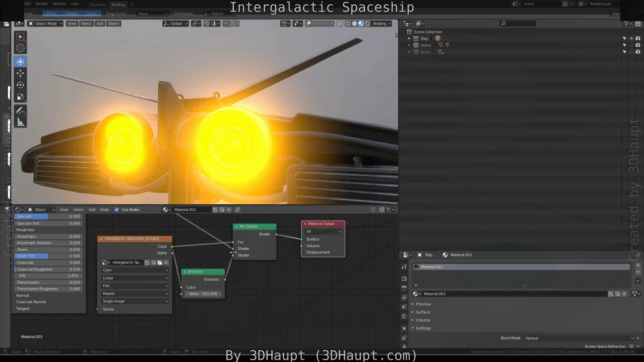This screenshot has width=644, height=362.
Task: Uncheck the Use Nodes checkbox
Action: [117, 210]
